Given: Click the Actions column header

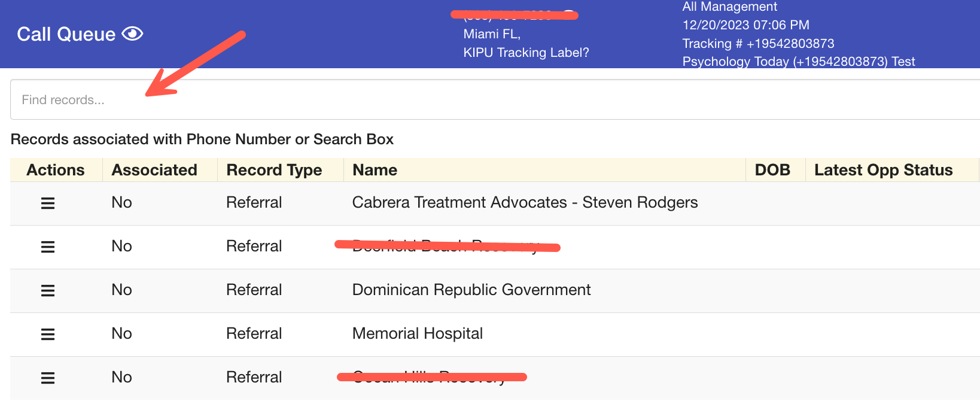Looking at the screenshot, I should coord(56,170).
